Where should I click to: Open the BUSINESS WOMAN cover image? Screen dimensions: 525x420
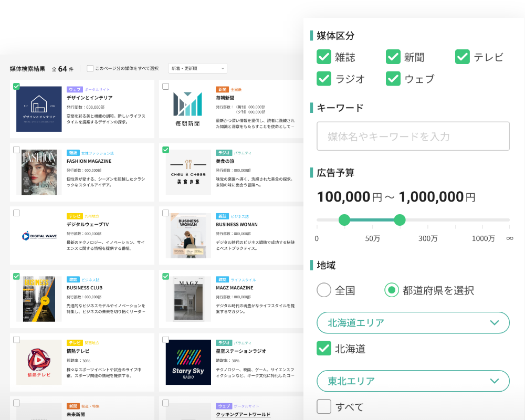[x=188, y=236]
